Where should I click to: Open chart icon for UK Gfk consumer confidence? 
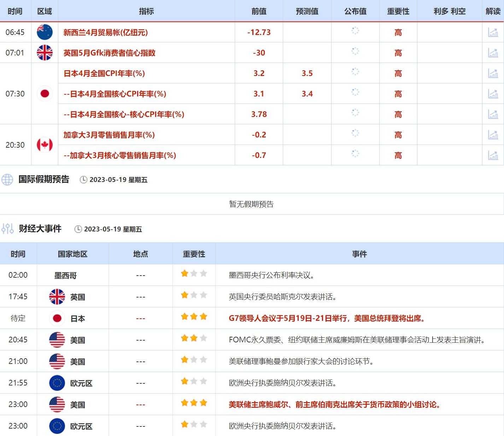point(493,53)
